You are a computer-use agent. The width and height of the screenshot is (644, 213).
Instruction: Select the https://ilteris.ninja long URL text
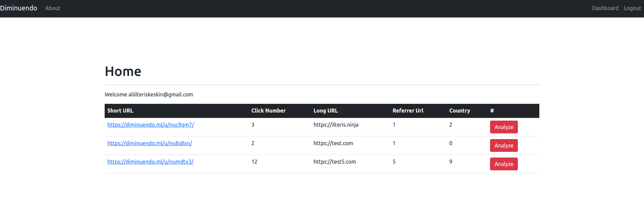(x=336, y=125)
